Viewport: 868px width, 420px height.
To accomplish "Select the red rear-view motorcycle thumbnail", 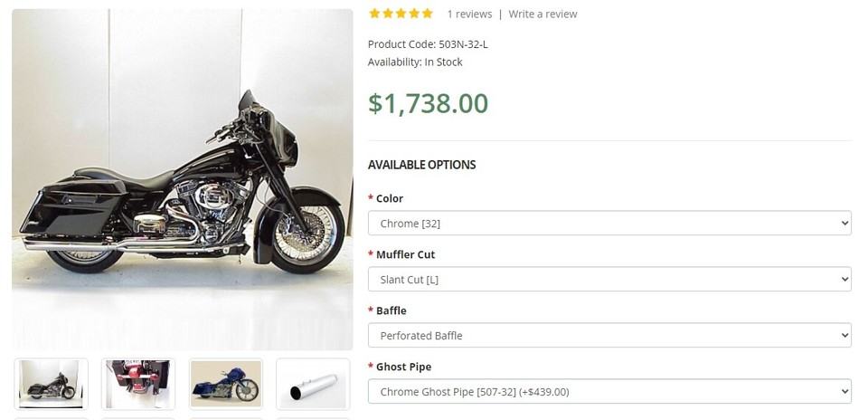I will click(138, 384).
